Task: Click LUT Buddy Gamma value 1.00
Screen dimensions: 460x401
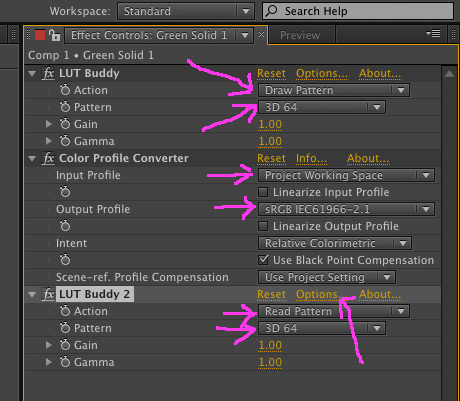Action: 270,141
